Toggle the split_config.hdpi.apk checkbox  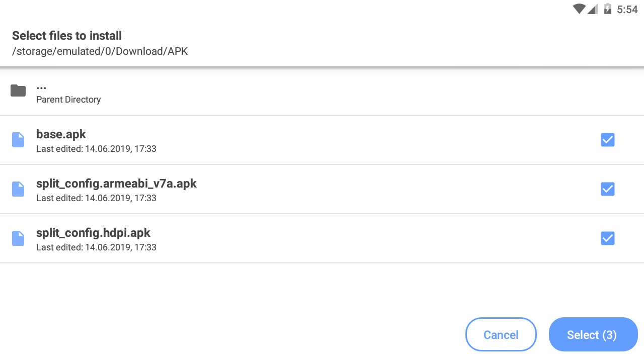pos(608,238)
